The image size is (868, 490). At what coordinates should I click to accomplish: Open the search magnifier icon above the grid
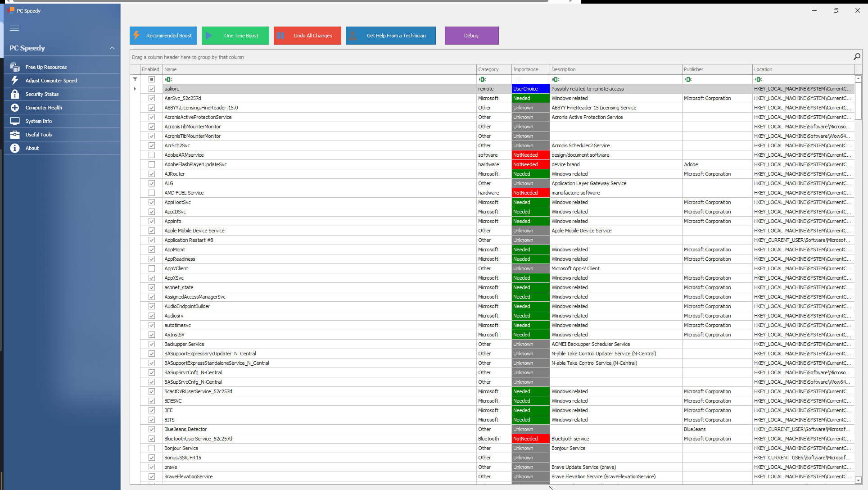point(857,56)
